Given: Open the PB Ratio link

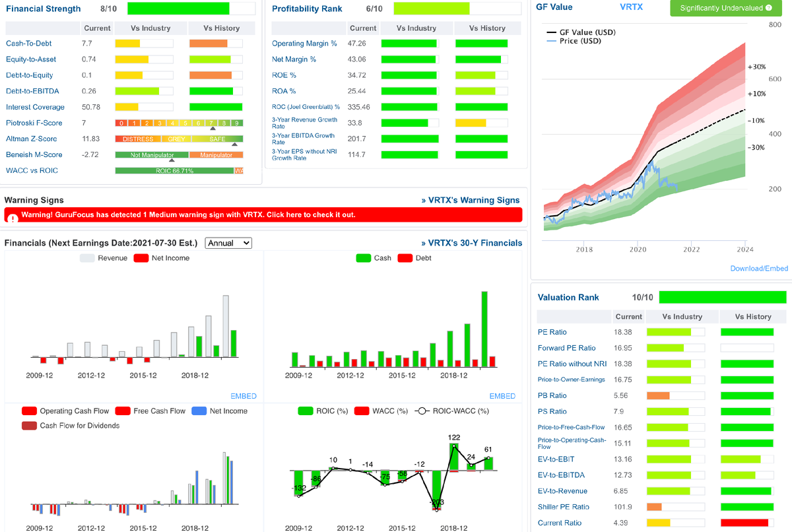Looking at the screenshot, I should tap(552, 395).
